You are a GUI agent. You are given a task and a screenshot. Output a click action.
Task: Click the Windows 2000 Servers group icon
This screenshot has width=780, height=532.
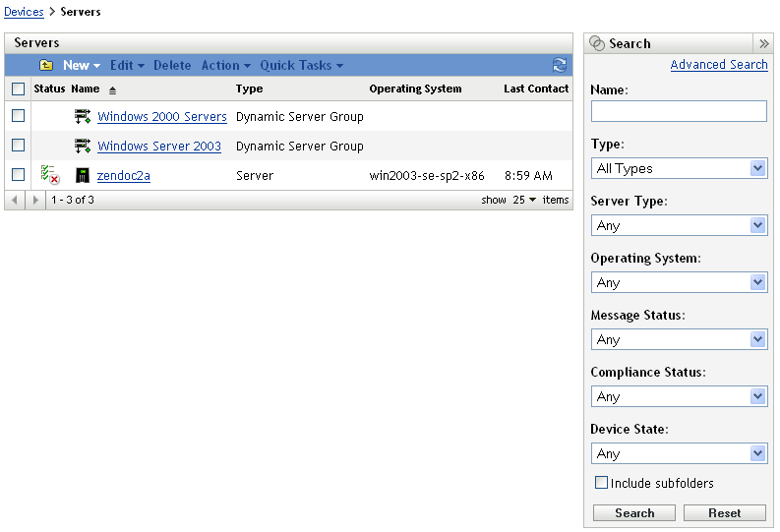click(x=83, y=117)
